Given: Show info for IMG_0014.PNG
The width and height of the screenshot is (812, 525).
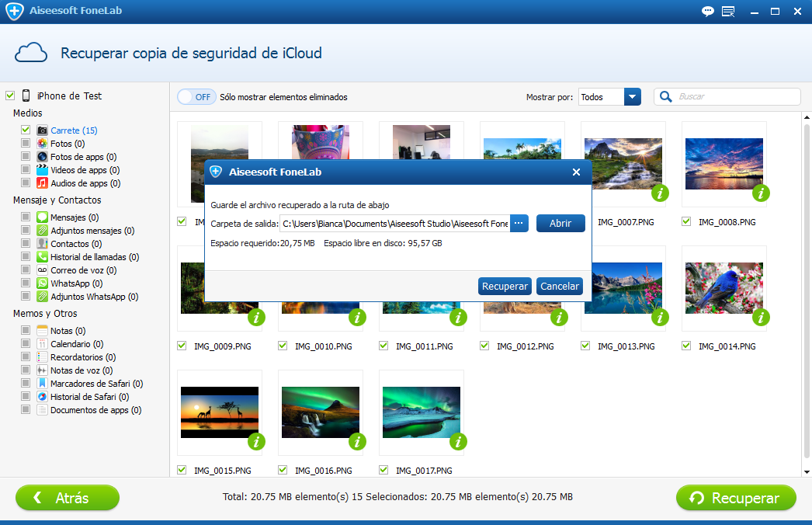Looking at the screenshot, I should 761,318.
